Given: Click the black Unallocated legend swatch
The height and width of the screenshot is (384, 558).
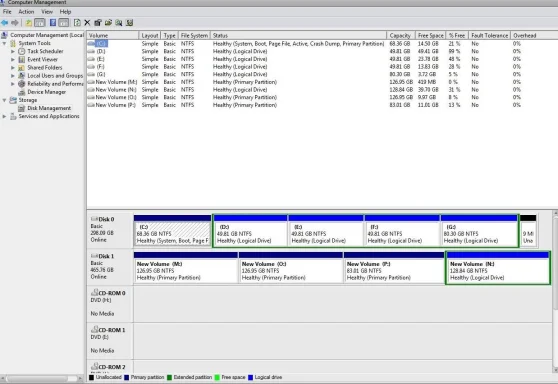Looking at the screenshot, I should [91, 377].
